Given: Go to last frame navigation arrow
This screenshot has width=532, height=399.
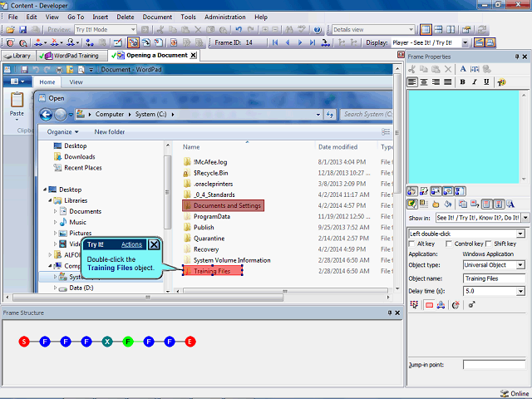Looking at the screenshot, I should (x=313, y=42).
